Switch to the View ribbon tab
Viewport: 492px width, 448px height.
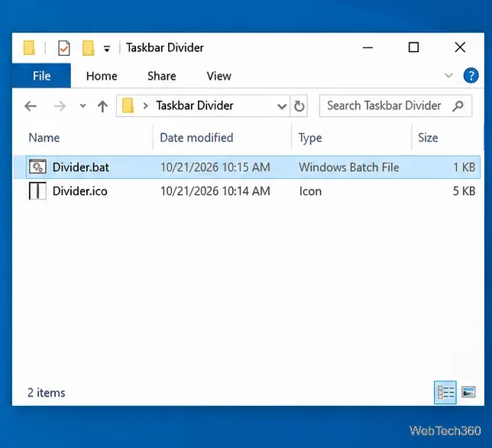218,76
